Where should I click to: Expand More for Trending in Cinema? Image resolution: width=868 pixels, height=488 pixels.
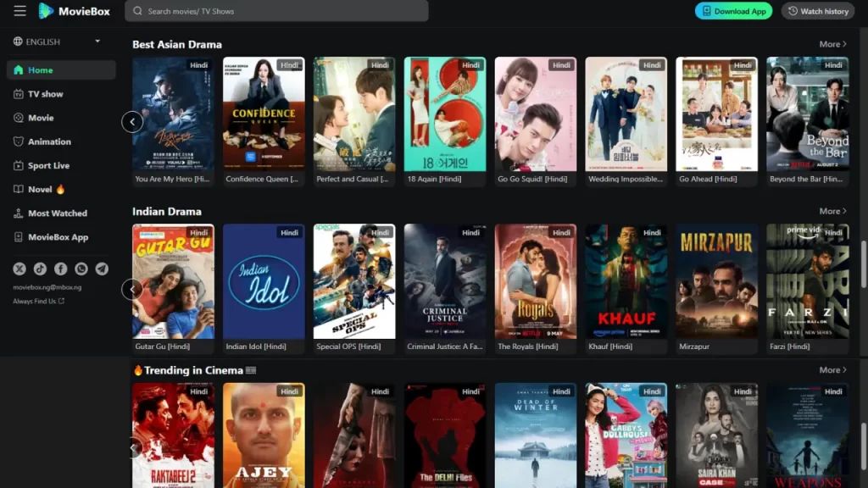[x=832, y=370]
